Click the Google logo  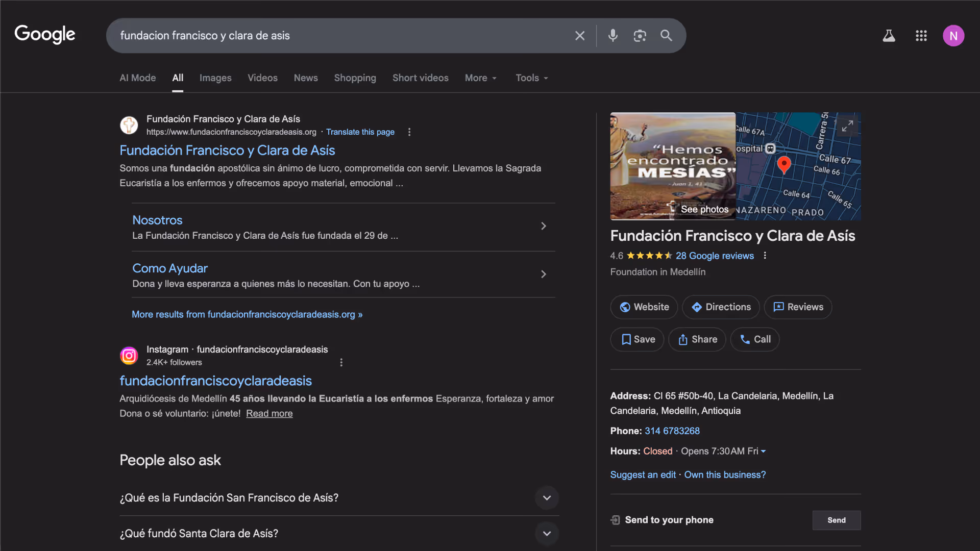[x=45, y=35]
